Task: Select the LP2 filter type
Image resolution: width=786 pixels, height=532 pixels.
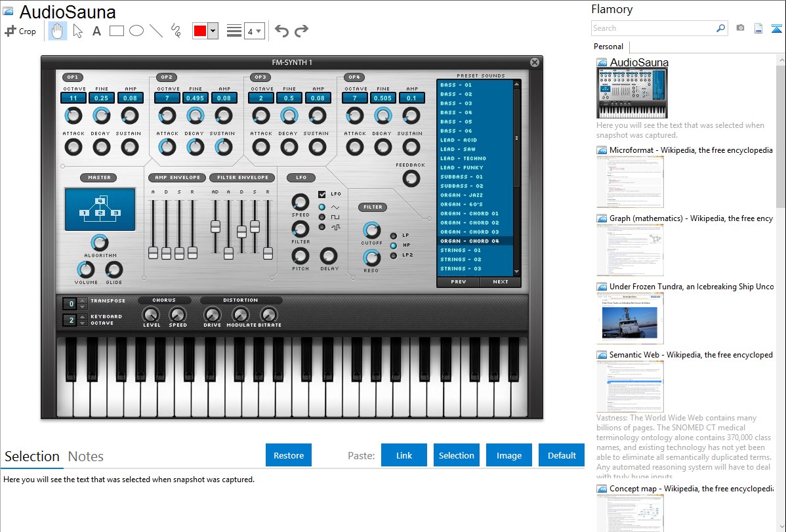Action: pos(394,256)
